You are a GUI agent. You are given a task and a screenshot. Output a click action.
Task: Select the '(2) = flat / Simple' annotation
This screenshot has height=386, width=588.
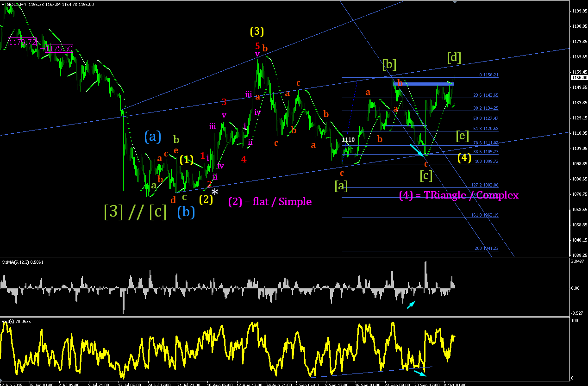[270, 201]
